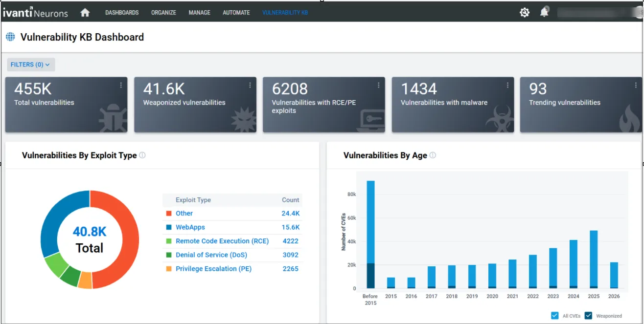Click the 2265 PE count

click(x=291, y=269)
